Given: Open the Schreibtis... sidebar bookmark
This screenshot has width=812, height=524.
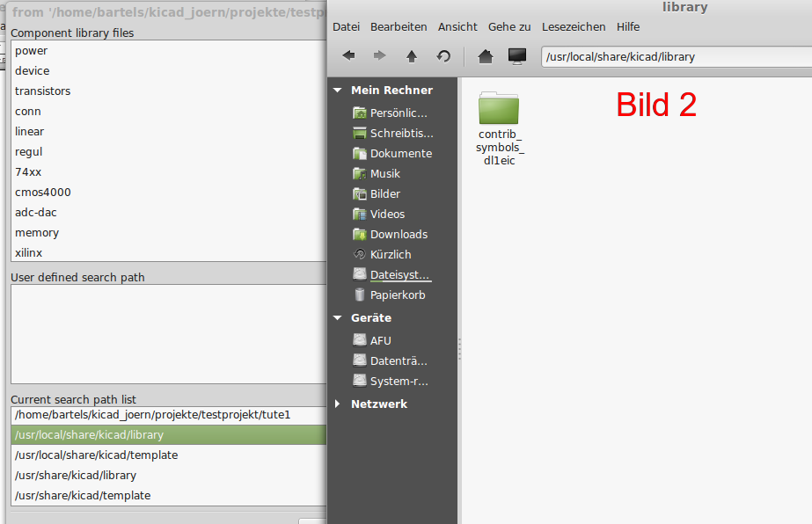Looking at the screenshot, I should 393,133.
